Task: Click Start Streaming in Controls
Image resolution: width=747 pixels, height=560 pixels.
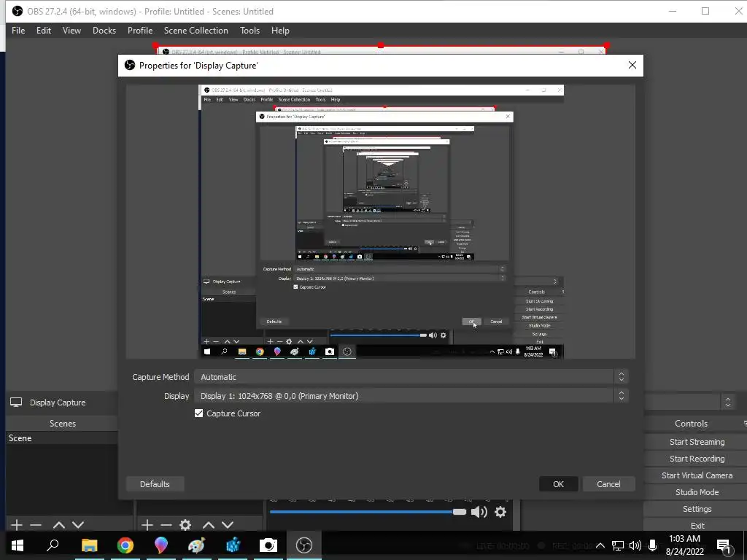Action: 697,442
